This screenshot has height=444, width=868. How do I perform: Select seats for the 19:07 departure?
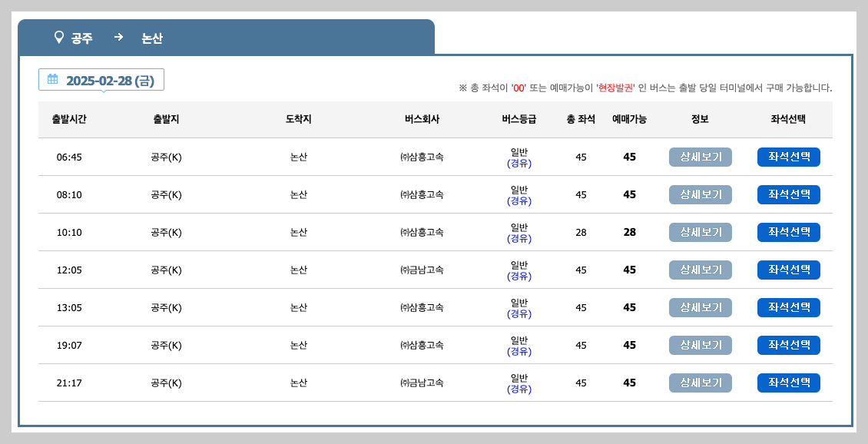point(789,345)
